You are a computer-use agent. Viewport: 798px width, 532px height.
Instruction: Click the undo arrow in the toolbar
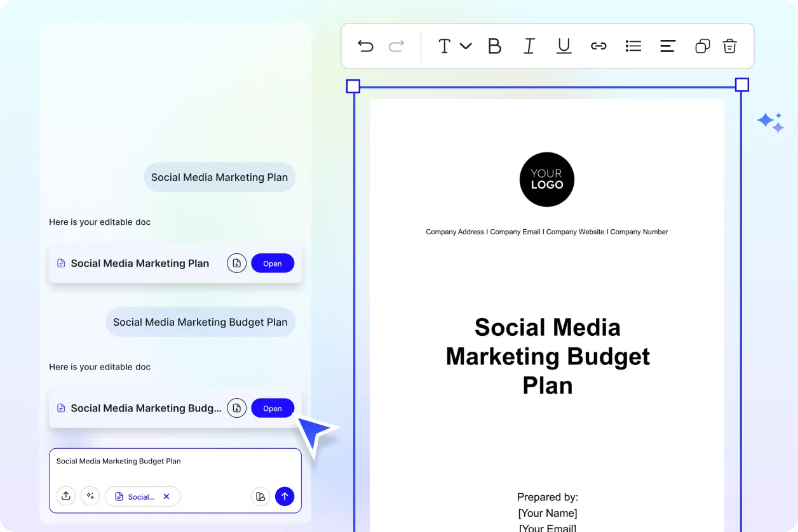[365, 46]
